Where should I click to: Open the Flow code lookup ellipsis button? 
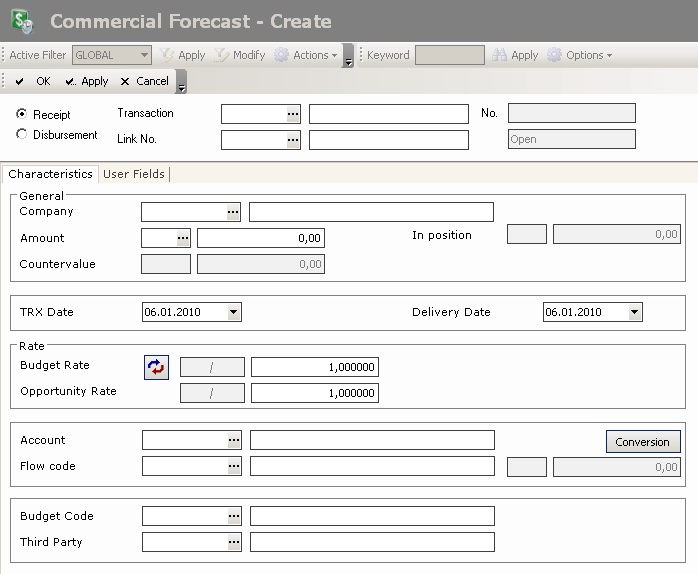tap(234, 466)
